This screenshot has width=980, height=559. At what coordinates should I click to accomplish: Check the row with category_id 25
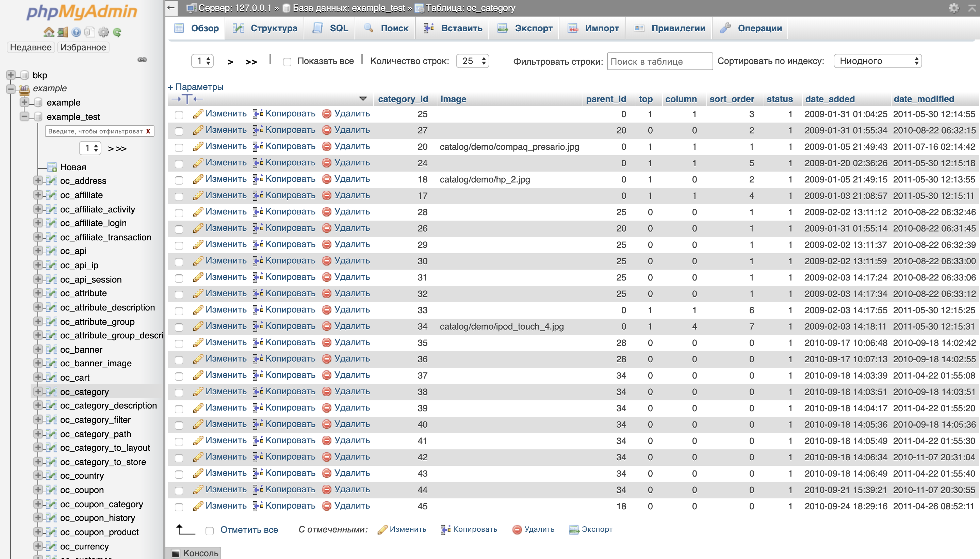(x=179, y=114)
